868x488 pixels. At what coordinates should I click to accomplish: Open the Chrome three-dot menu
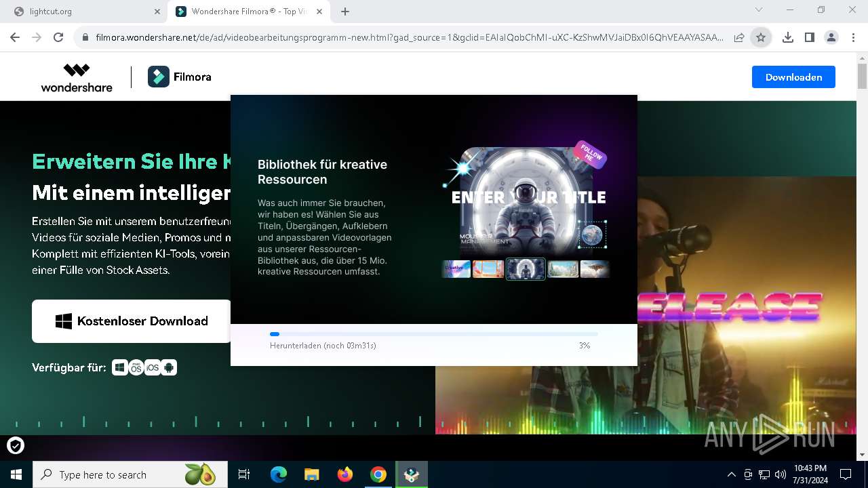(x=853, y=38)
